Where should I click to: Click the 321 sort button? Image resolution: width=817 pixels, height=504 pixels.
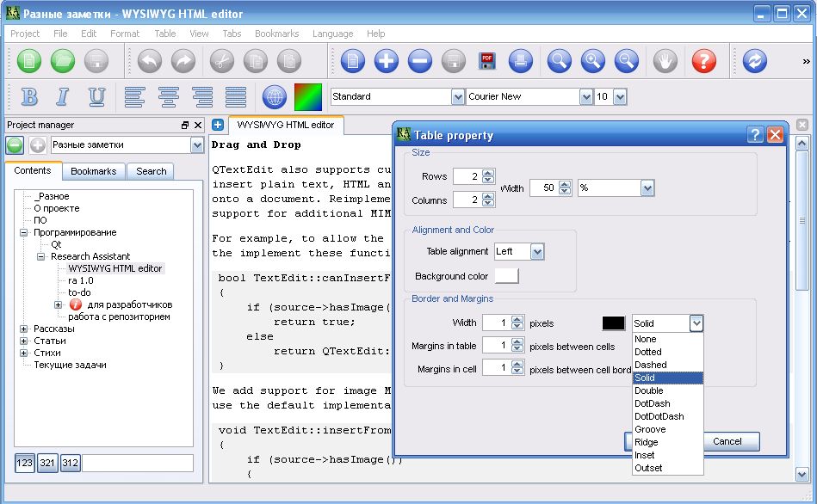47,463
